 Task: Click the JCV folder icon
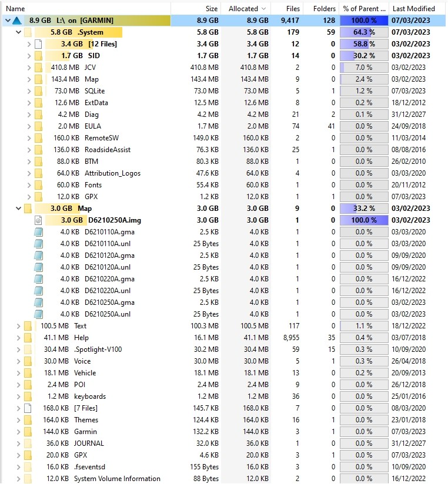pyautogui.click(x=38, y=68)
